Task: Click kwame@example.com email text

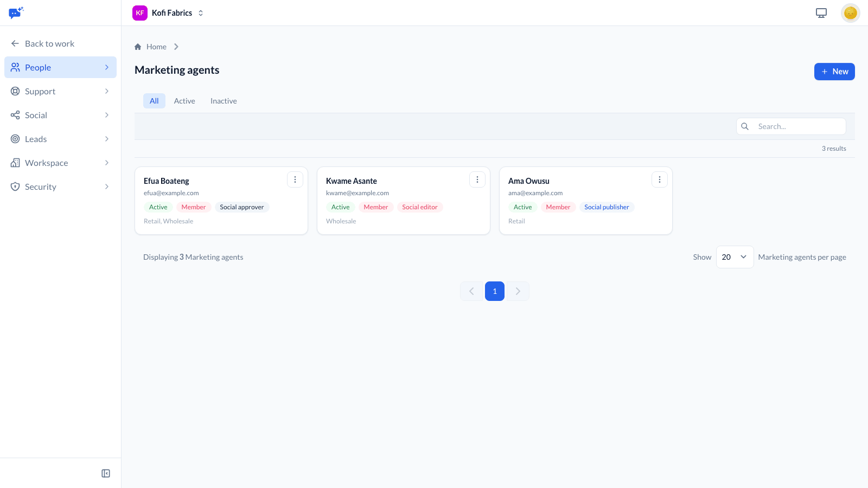Action: [358, 193]
